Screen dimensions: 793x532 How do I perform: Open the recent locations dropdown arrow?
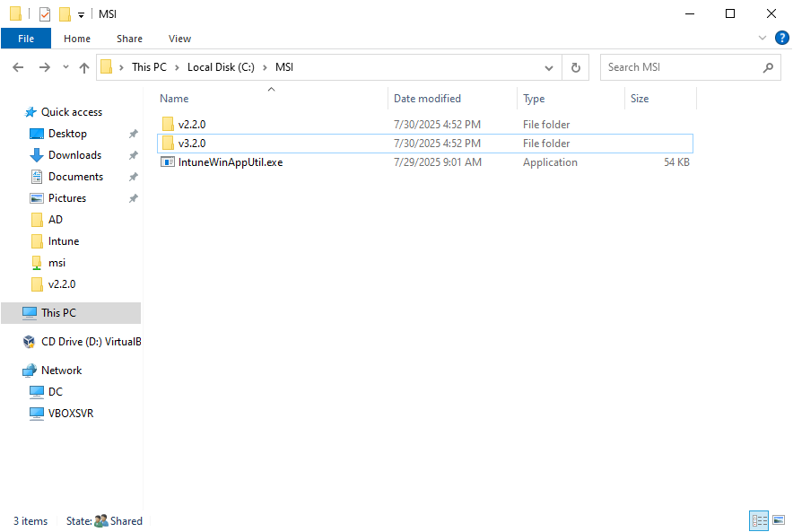pyautogui.click(x=65, y=66)
